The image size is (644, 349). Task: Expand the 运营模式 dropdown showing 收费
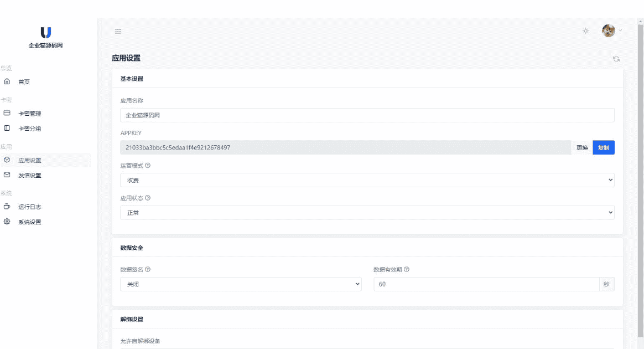367,180
